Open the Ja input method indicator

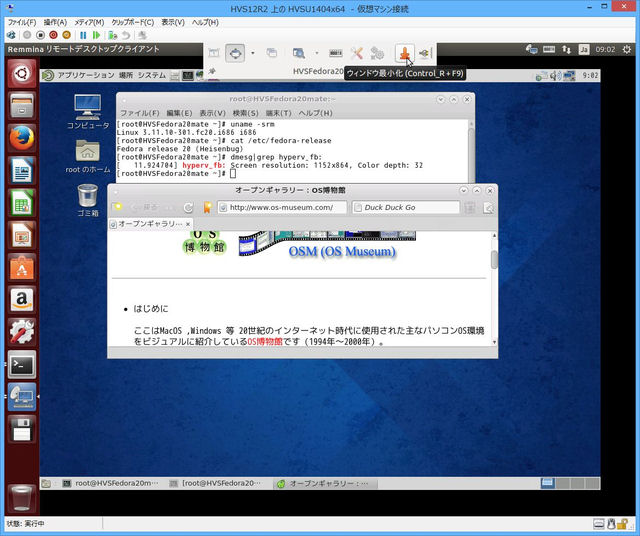coord(584,49)
